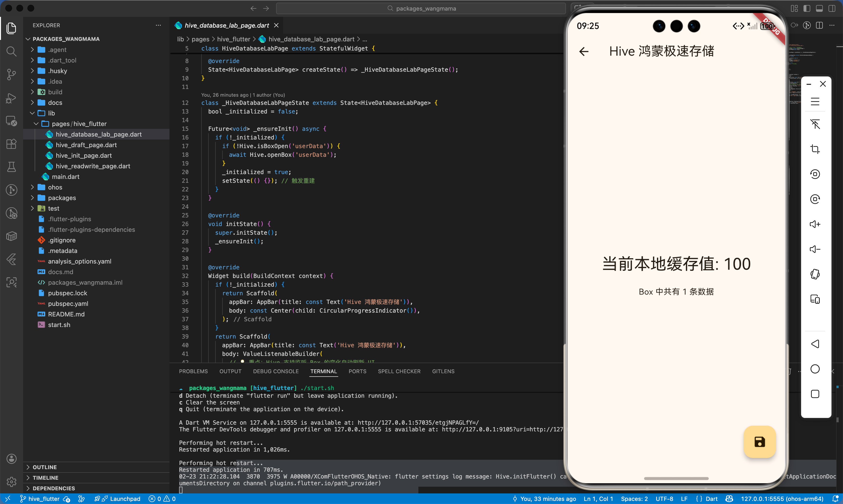Switch to the DEBUG CONSOLE tab

click(x=276, y=371)
